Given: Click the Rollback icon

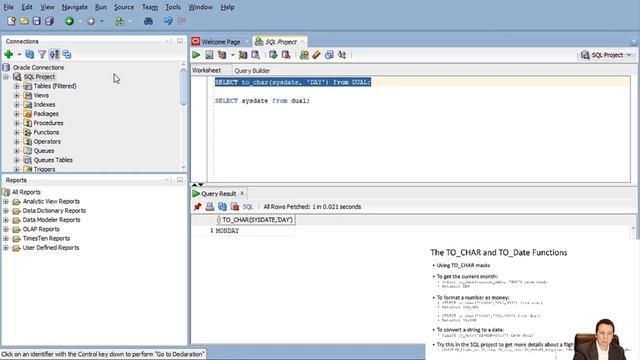Looking at the screenshot, I should coord(286,55).
